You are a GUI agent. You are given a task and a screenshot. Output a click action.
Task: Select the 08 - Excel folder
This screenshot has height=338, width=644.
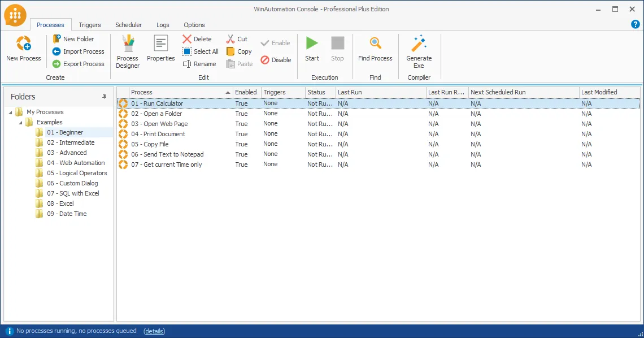coord(60,203)
